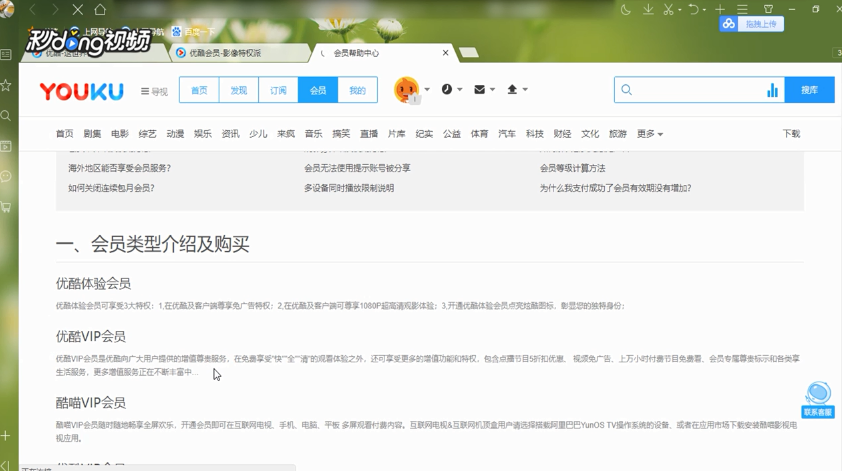This screenshot has height=471, width=842.
Task: Open 科技 channel link
Action: coord(534,134)
